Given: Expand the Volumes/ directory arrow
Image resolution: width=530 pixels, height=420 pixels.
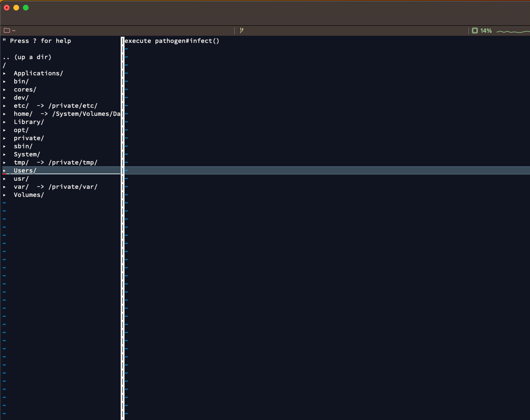Looking at the screenshot, I should pyautogui.click(x=5, y=195).
